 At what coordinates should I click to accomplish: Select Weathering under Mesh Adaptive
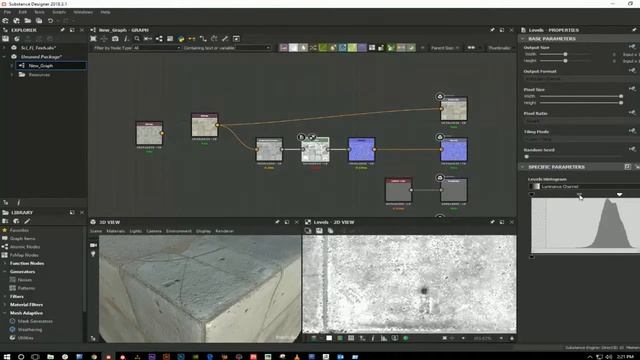[x=30, y=329]
